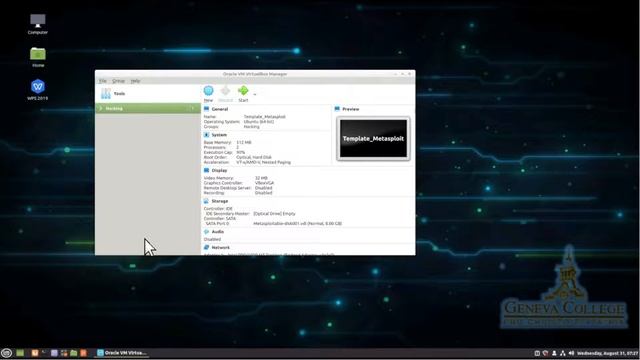
Task: Click the Audio section header icon
Action: tap(206, 231)
